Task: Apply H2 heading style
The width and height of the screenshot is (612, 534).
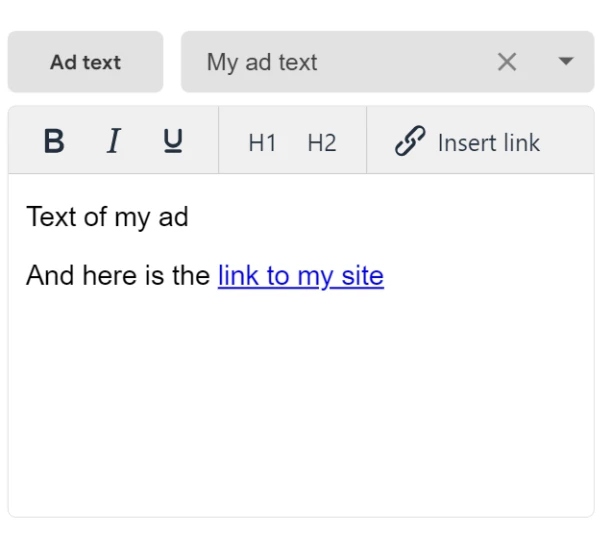Action: point(322,142)
